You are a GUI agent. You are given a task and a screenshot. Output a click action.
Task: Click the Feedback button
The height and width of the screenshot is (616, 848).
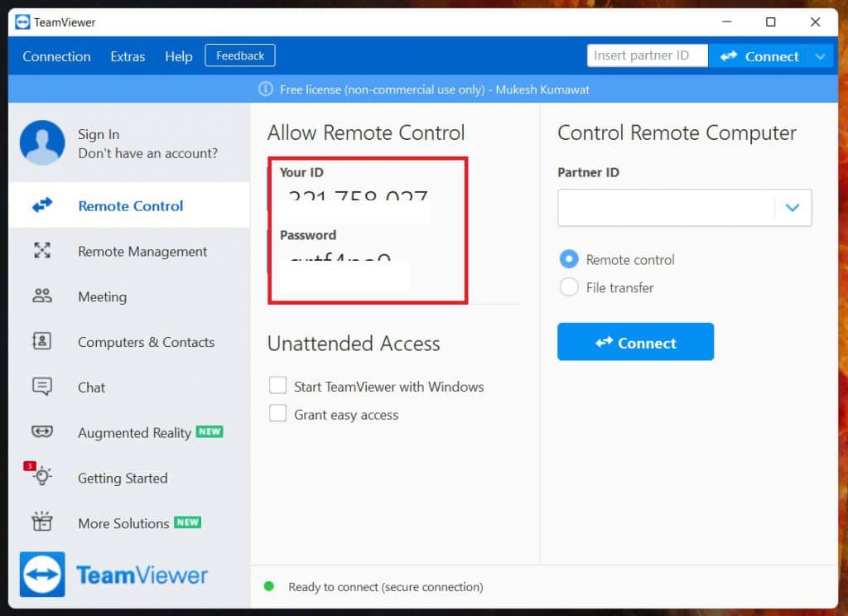click(x=240, y=55)
